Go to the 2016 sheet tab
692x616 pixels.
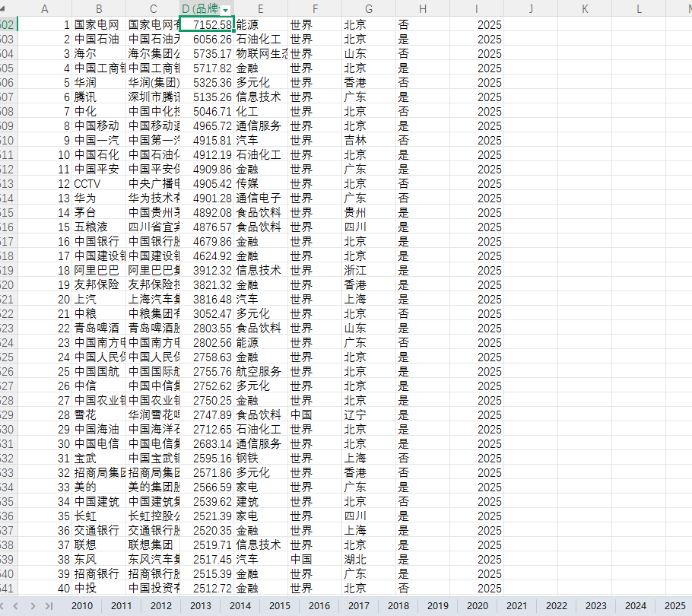[319, 606]
